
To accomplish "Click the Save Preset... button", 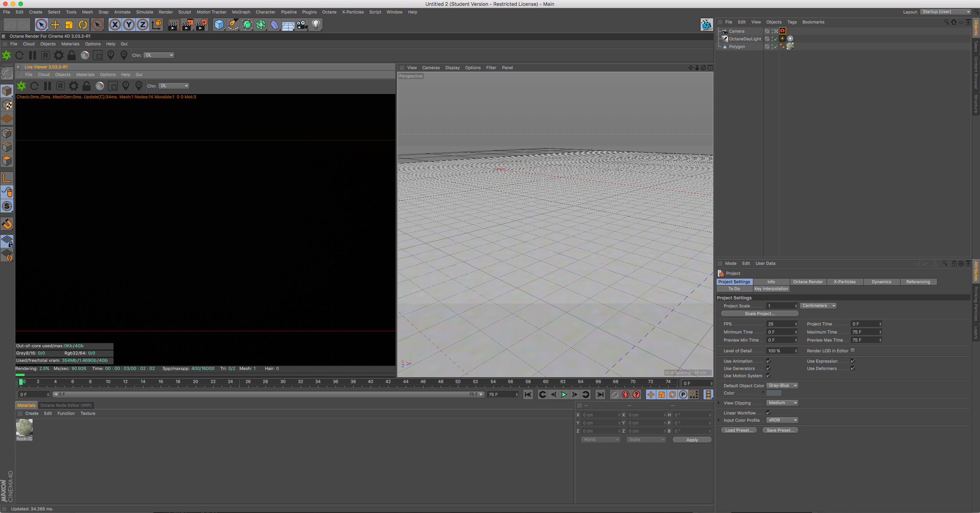I will click(x=780, y=430).
